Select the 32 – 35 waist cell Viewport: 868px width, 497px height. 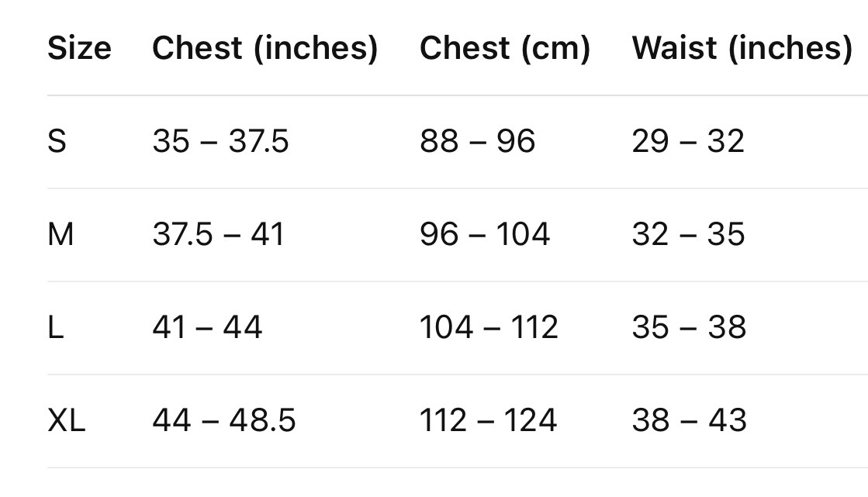[x=688, y=234]
